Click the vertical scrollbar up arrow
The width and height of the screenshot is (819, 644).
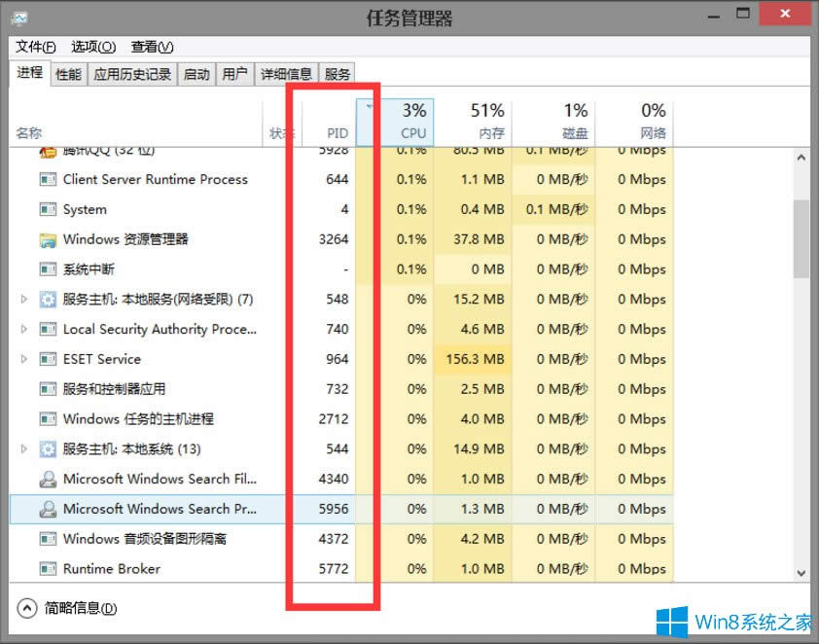click(x=801, y=156)
